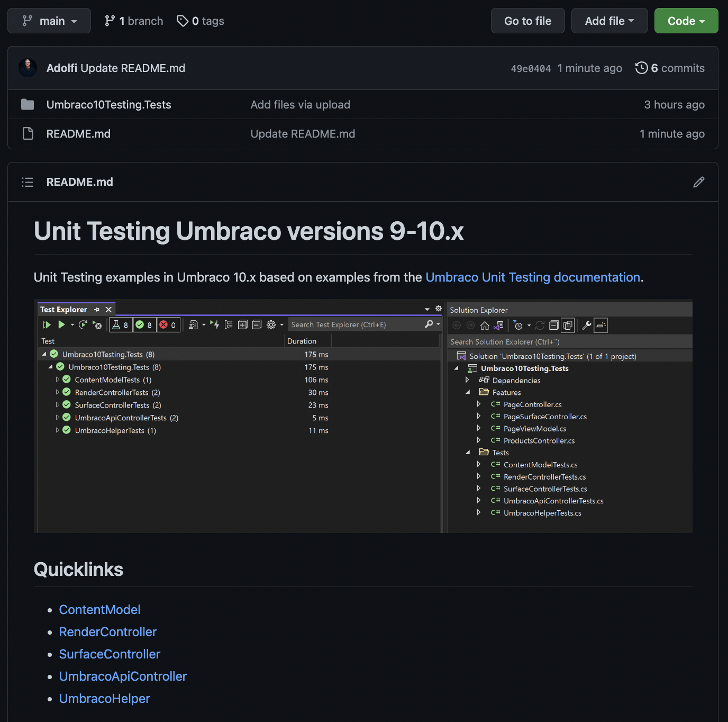Screen dimensions: 728x722
Task: Click Run All Tests in Test Explorer
Action: pyautogui.click(x=47, y=324)
